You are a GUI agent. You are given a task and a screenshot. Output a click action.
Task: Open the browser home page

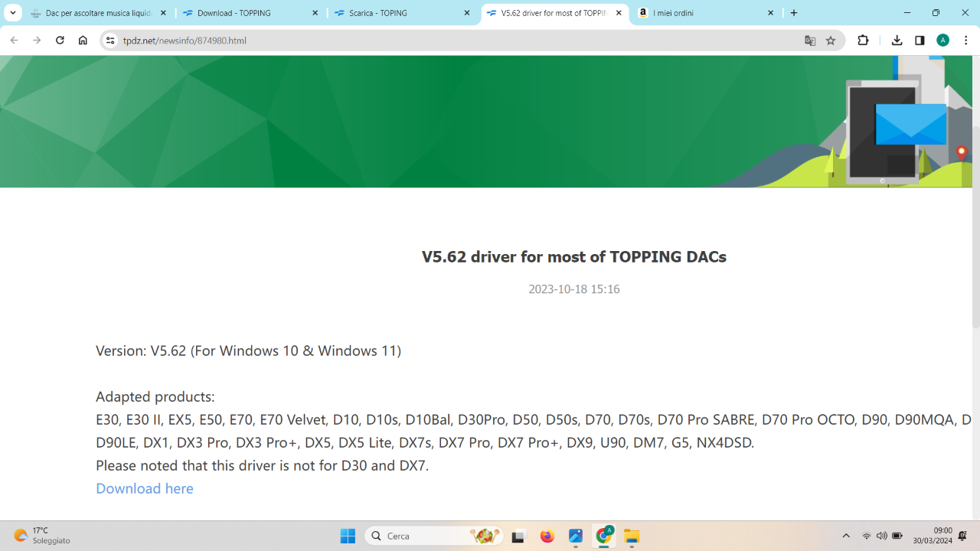[x=83, y=41]
